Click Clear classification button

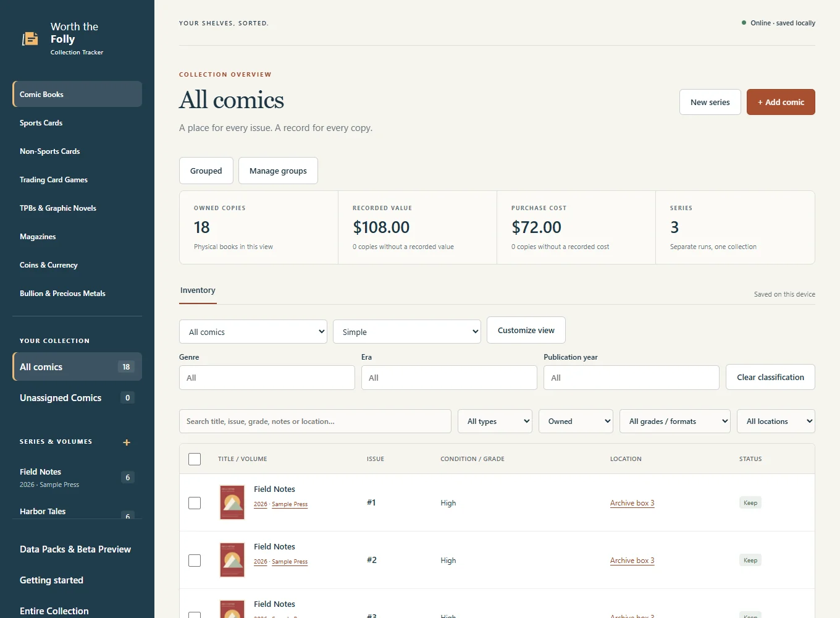tap(770, 377)
